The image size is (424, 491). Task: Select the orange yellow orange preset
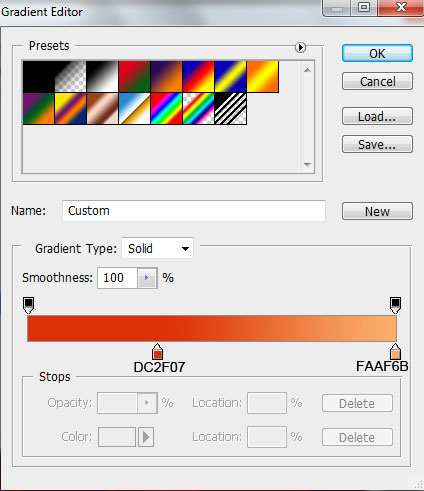(263, 76)
